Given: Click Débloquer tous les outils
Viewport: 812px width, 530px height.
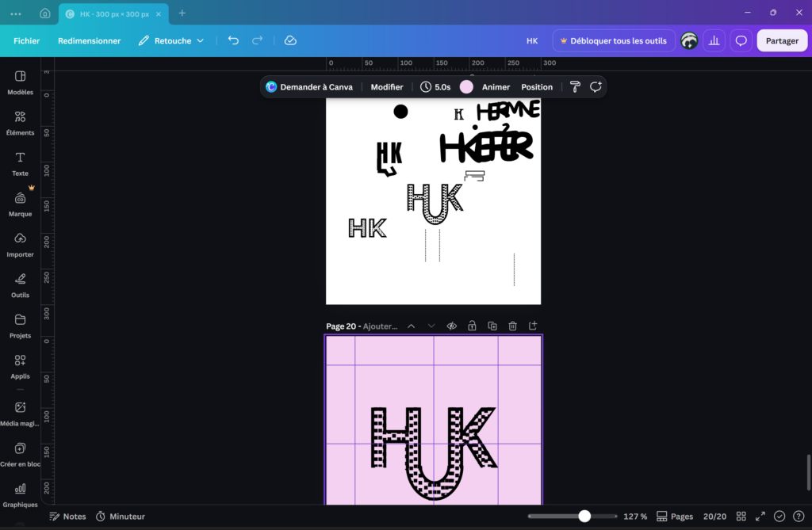Looking at the screenshot, I should click(614, 40).
